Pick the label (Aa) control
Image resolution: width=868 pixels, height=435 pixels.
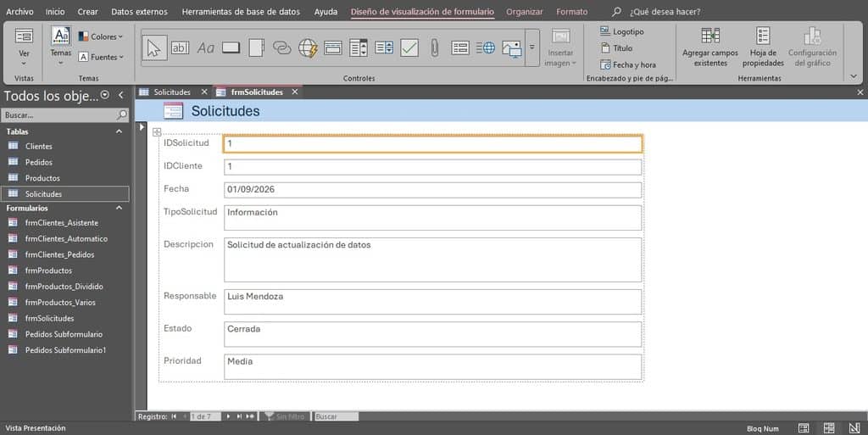pos(205,48)
